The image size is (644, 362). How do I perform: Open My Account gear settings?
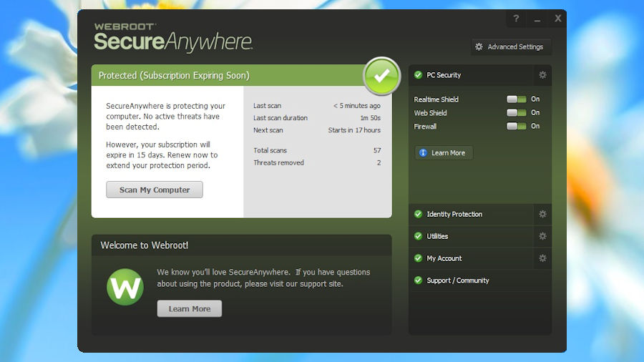542,258
